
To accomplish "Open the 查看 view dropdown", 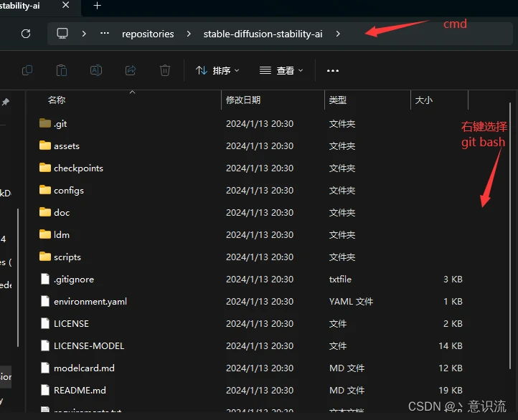I will (281, 71).
